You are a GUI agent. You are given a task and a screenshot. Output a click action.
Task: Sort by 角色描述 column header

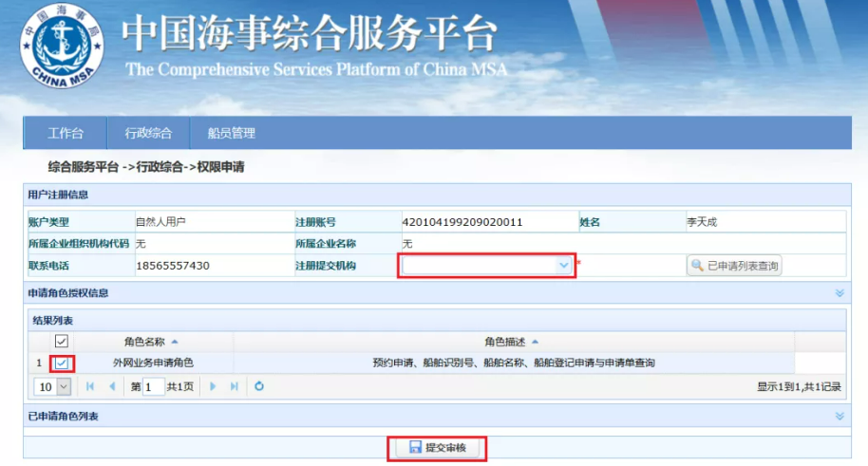click(x=511, y=342)
